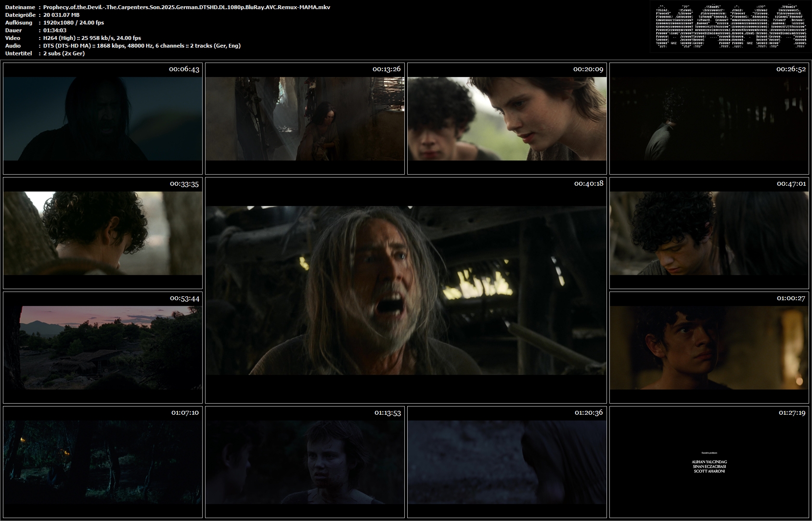Click the timestamp text 00:06:43
Screen dimensions: 812x521
[x=184, y=69]
